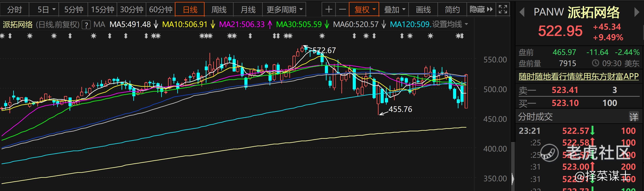This screenshot has width=644, height=191.
Task: Go to previous stock arrow
Action: (522, 12)
